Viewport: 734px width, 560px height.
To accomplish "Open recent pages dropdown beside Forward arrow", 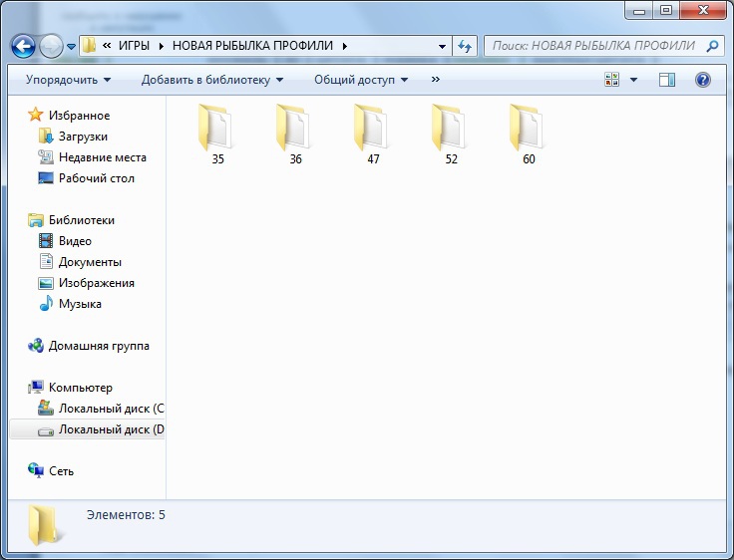I will (71, 47).
